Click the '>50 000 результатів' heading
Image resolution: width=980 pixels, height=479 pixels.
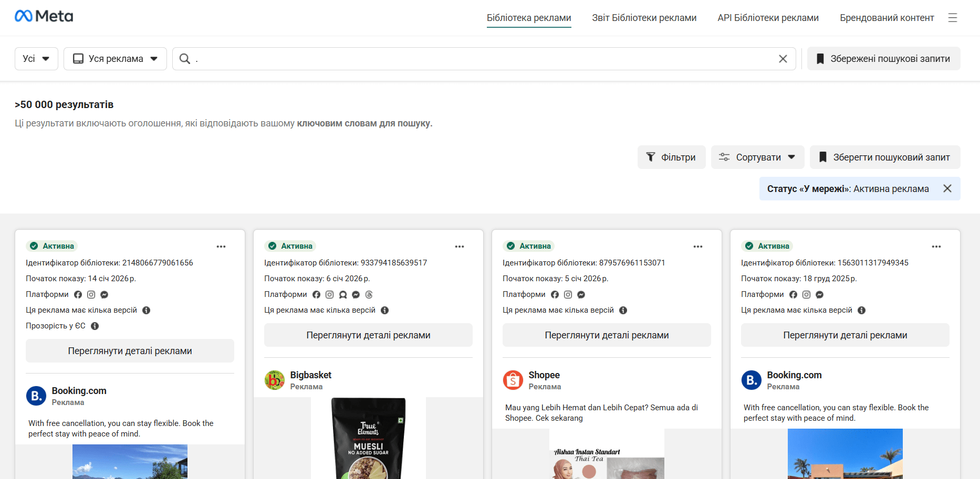[64, 104]
